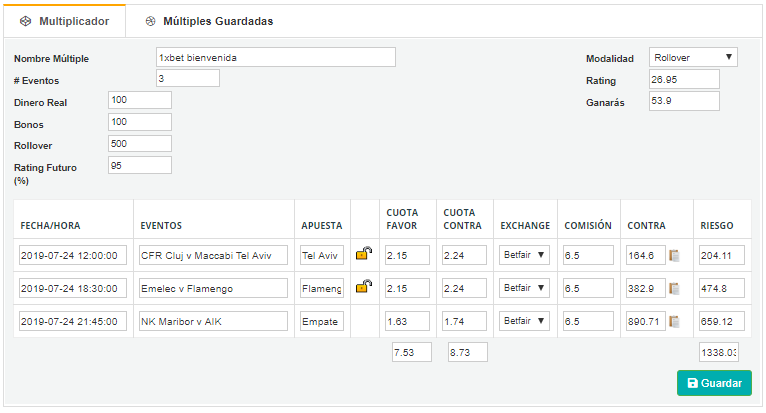The height and width of the screenshot is (413, 766).
Task: Save the multiple with the Guardar button
Action: point(714,383)
